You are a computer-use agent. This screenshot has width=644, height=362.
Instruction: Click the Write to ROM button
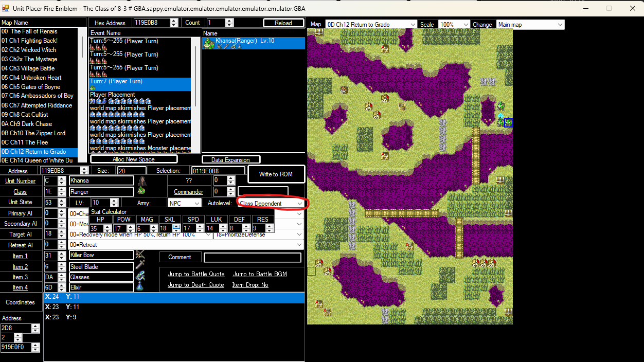click(x=276, y=174)
